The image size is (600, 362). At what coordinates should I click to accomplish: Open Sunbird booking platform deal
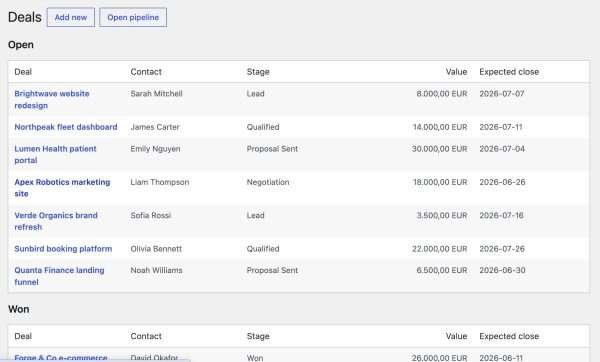pyautogui.click(x=63, y=249)
